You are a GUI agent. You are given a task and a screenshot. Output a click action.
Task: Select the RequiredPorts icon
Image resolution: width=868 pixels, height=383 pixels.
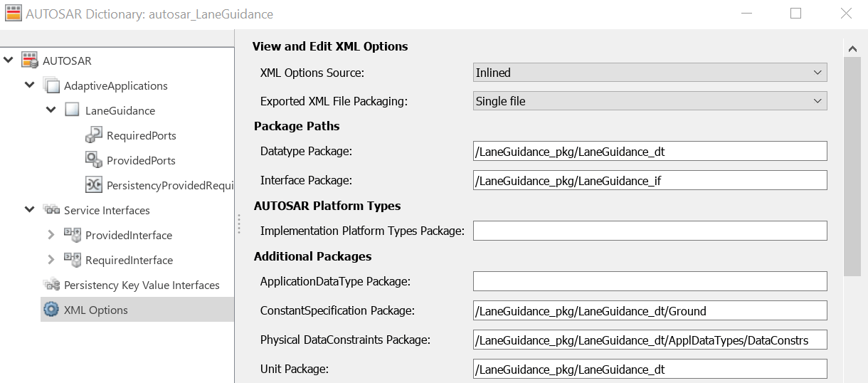pos(93,135)
